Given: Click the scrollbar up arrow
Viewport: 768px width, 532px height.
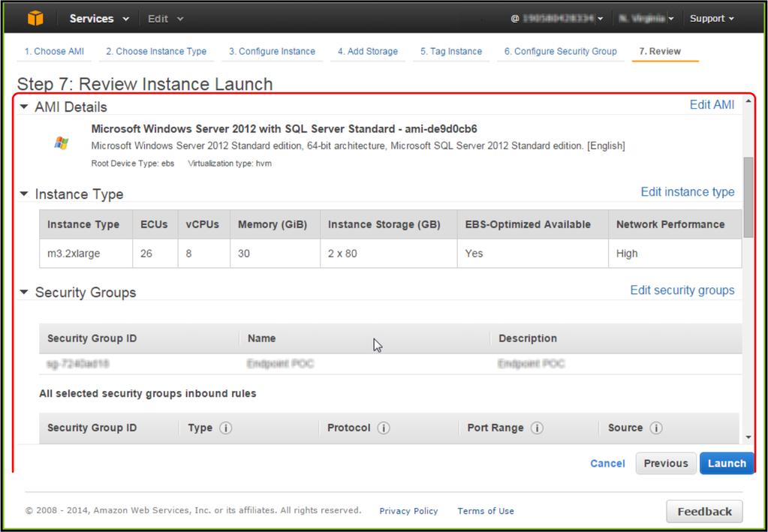Looking at the screenshot, I should coord(748,101).
